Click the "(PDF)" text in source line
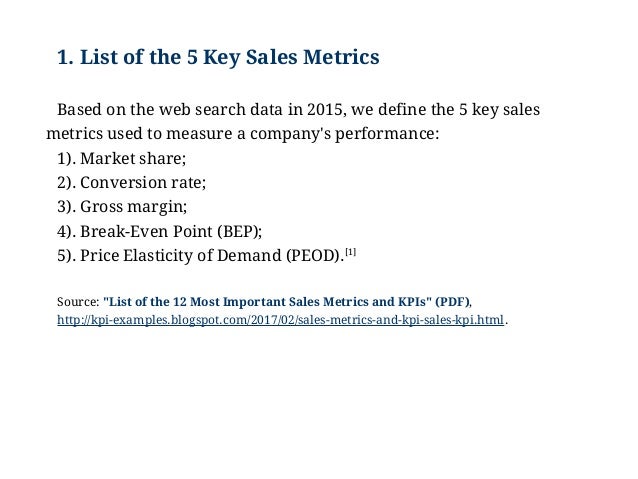The image size is (638, 479). [x=452, y=302]
